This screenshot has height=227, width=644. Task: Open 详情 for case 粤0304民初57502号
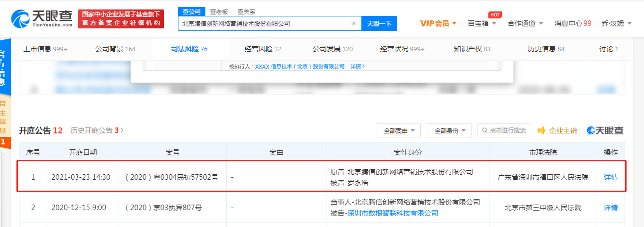pyautogui.click(x=611, y=177)
